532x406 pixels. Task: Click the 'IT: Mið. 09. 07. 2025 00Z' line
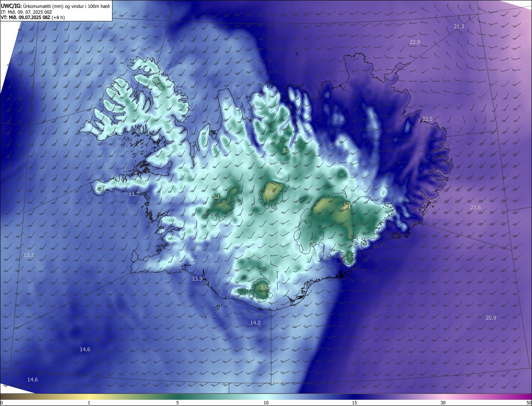coord(26,12)
